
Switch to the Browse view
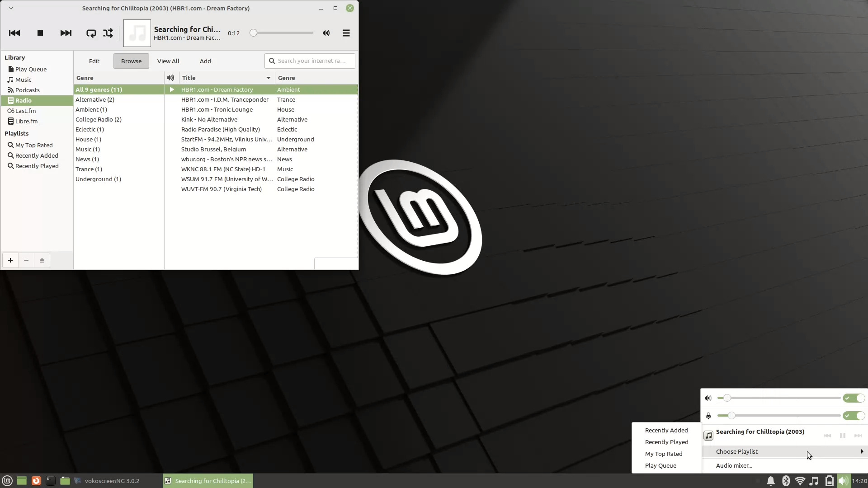131,61
